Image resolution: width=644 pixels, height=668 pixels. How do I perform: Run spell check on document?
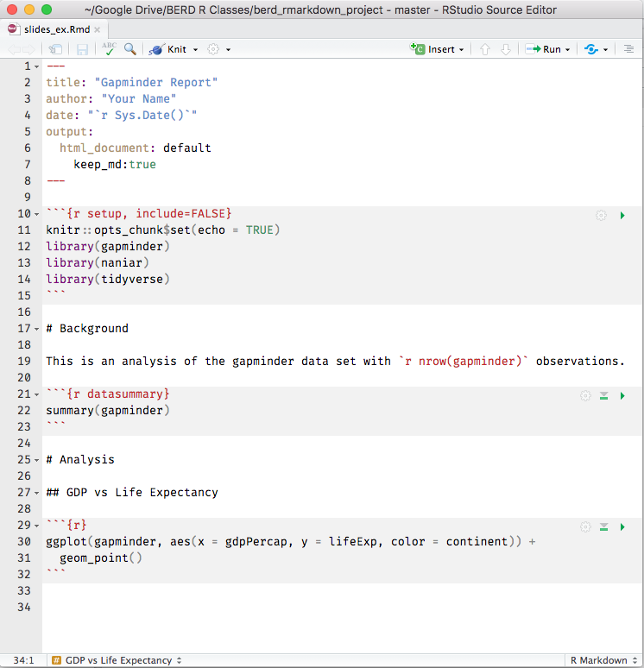[x=109, y=49]
